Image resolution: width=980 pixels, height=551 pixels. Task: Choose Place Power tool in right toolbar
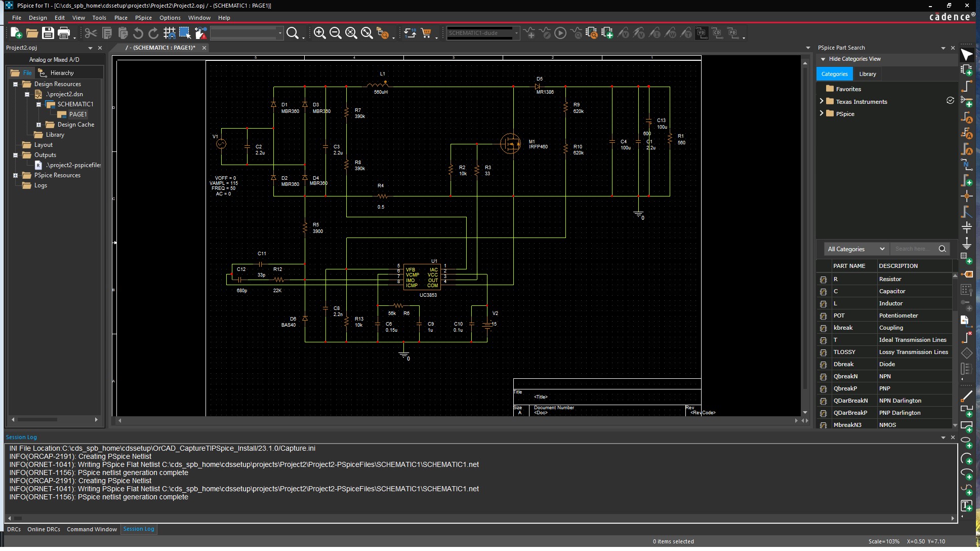(x=966, y=227)
